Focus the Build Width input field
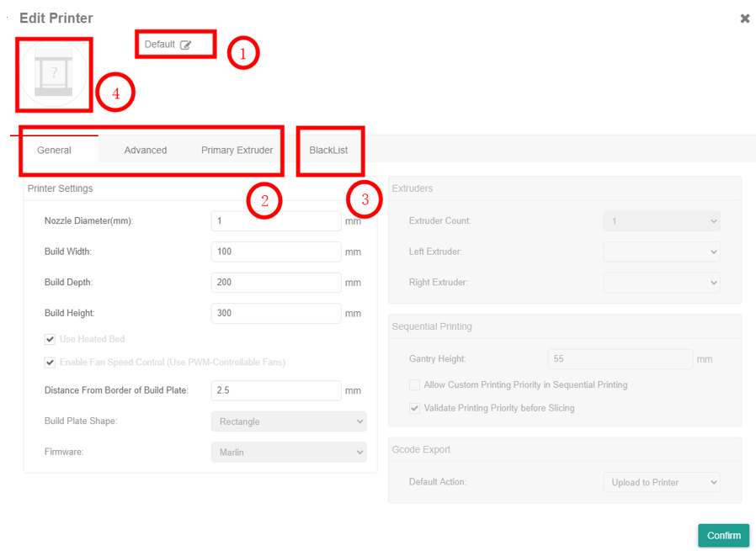The height and width of the screenshot is (551, 756). click(x=276, y=252)
